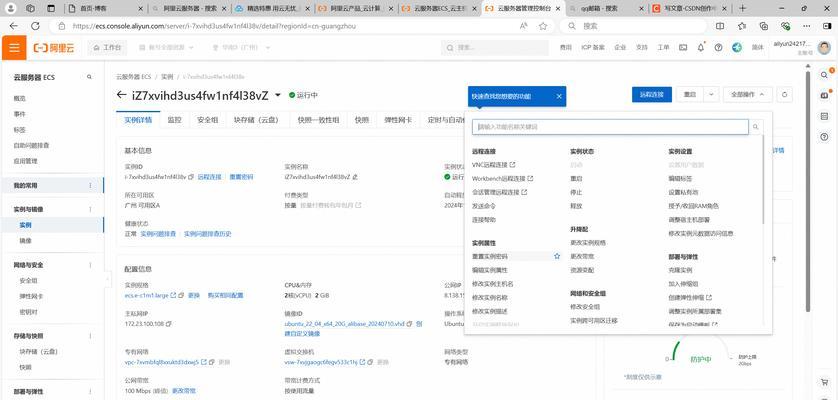This screenshot has height=400, width=838.
Task: Open 存储与快照 section options
Action: (90, 336)
